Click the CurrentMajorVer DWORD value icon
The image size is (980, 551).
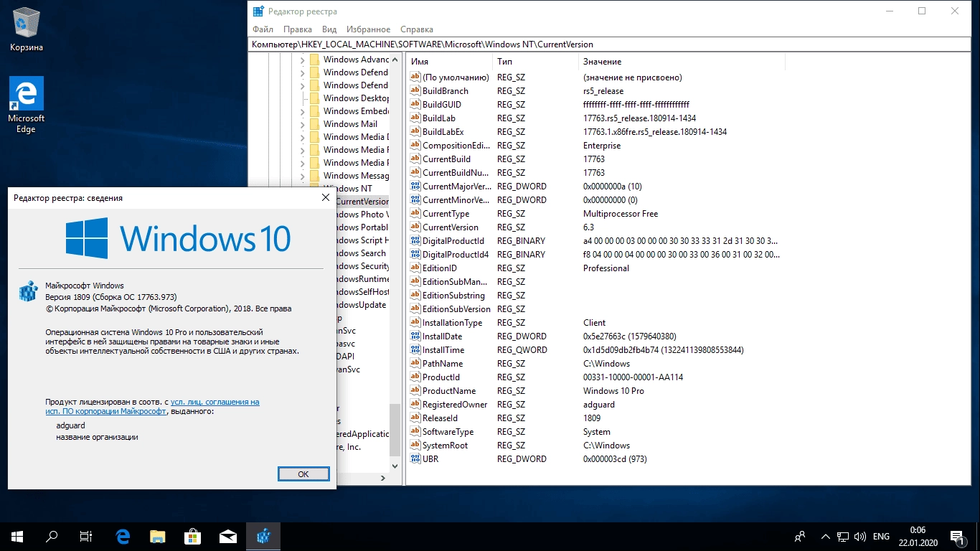pyautogui.click(x=415, y=187)
